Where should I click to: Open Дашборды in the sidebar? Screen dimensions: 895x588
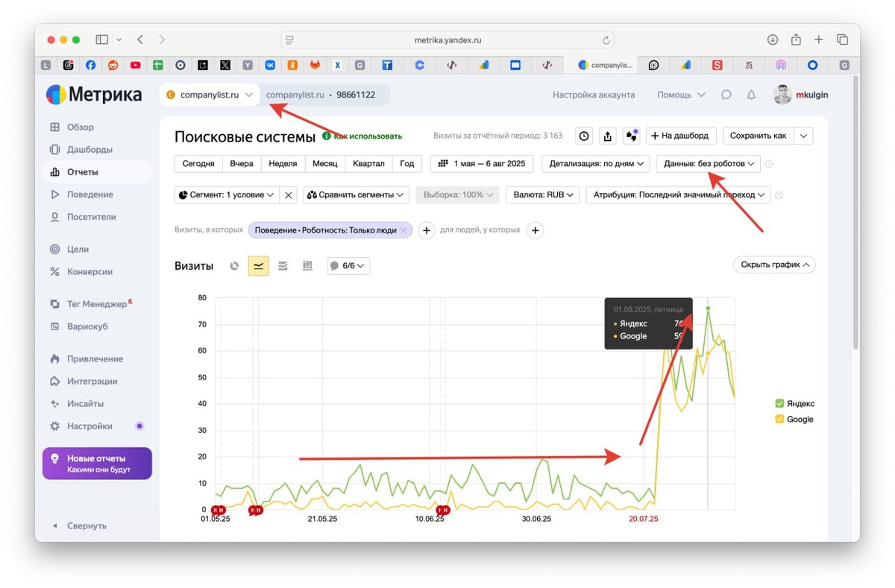pyautogui.click(x=81, y=149)
